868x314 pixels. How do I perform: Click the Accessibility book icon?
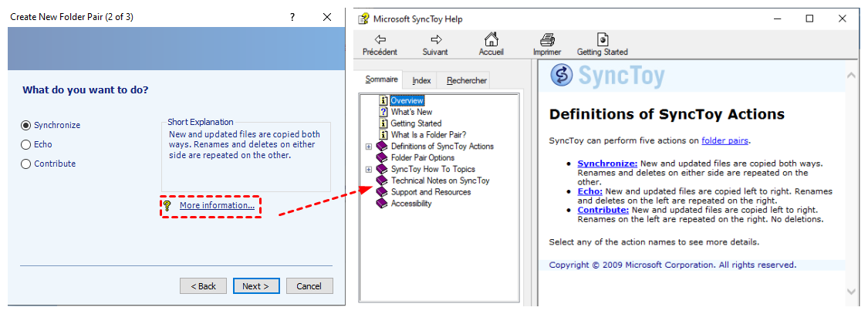(x=382, y=203)
